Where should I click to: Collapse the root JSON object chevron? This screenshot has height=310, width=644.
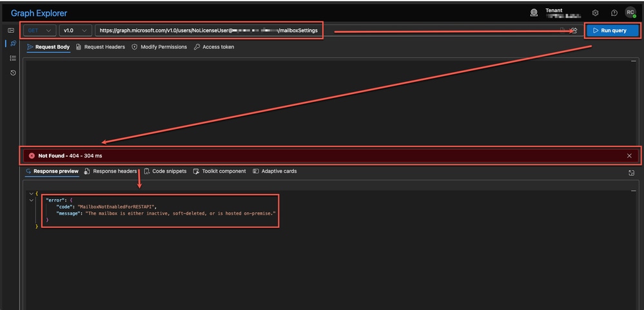tap(31, 193)
